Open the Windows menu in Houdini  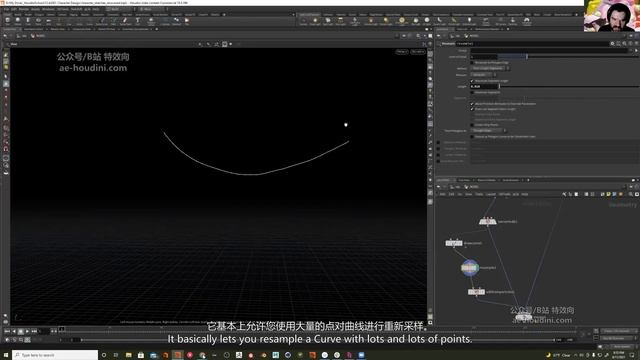(x=48, y=9)
